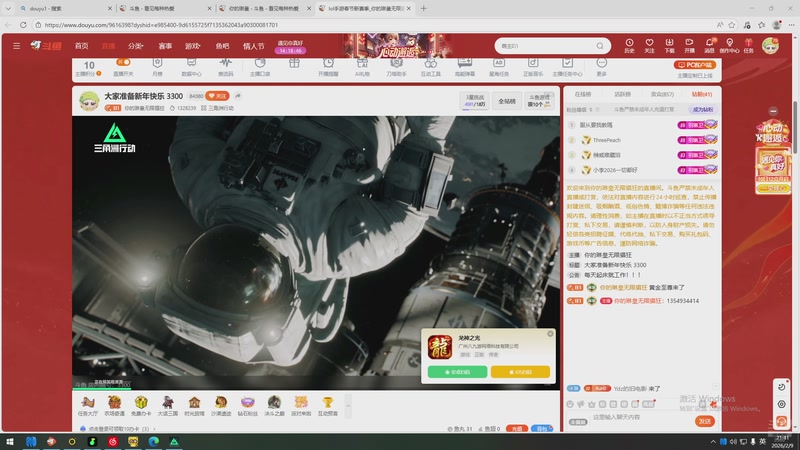The image size is (800, 450).
Task: Open the 创作中心 creator center icon
Action: tap(730, 45)
